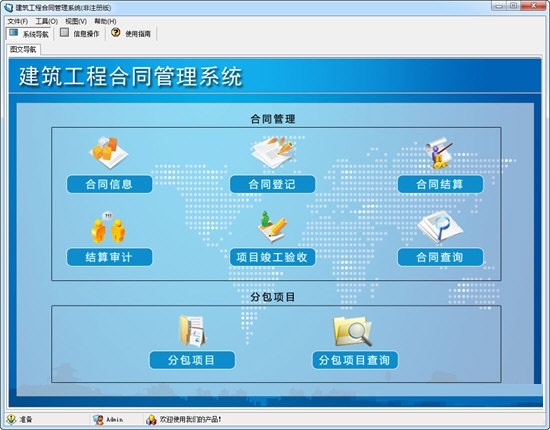Click the 信息操作 toolbar item
The width and height of the screenshot is (550, 430).
[80, 33]
